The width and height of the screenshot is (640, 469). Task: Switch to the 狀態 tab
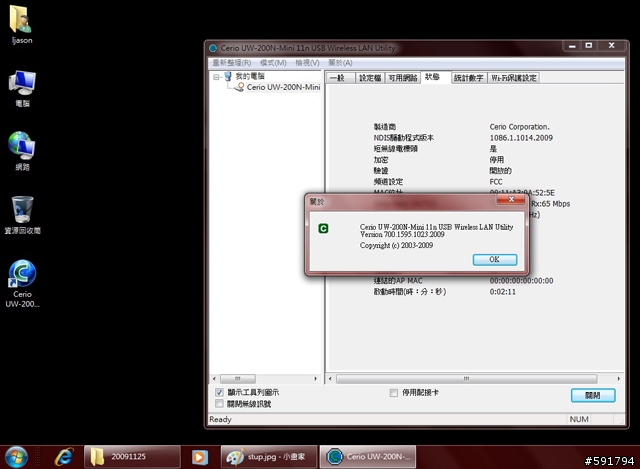pyautogui.click(x=435, y=77)
